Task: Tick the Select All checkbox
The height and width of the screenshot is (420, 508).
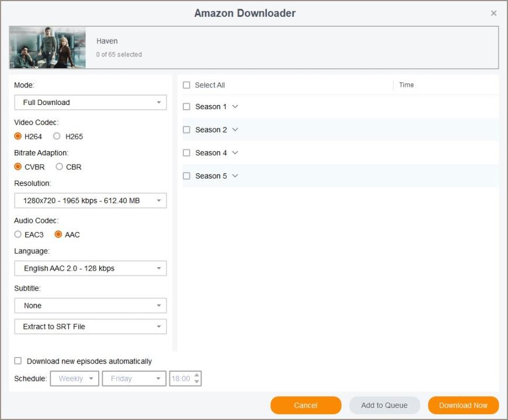Action: point(187,85)
